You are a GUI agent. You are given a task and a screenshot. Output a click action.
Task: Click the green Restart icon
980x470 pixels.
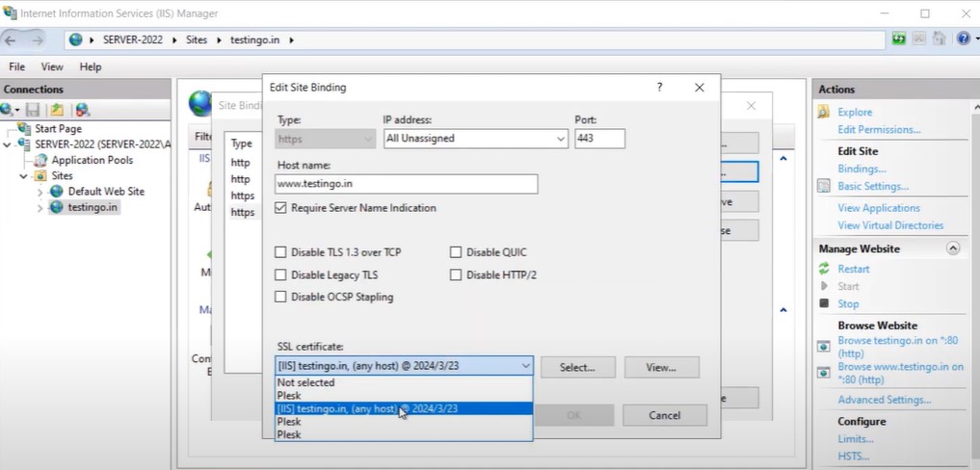point(824,269)
